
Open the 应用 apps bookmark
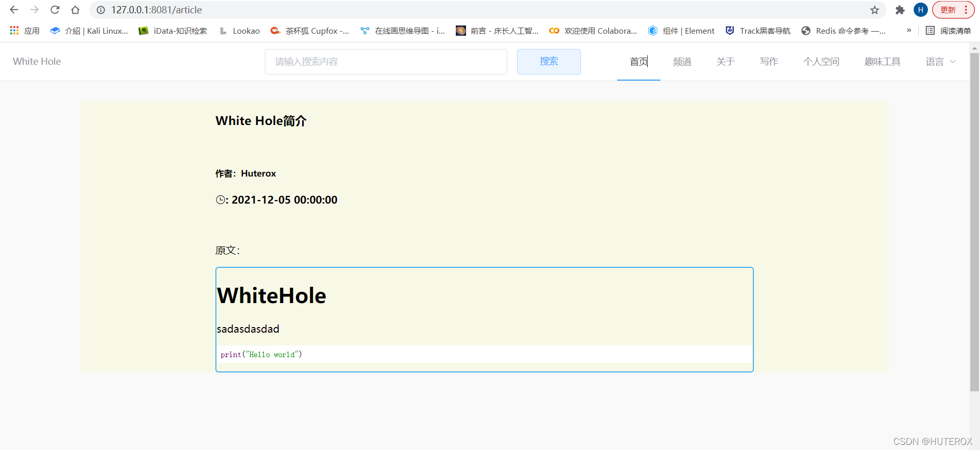pyautogui.click(x=24, y=31)
